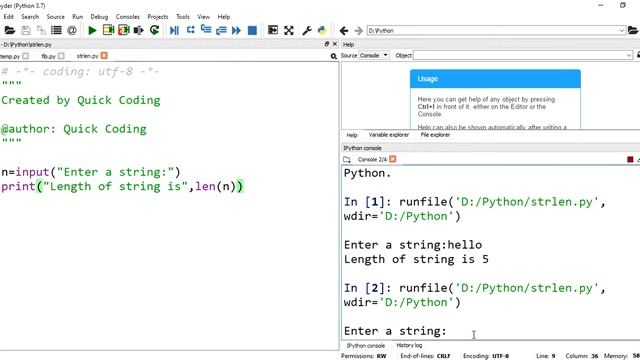Select the Help tab below help pane
This screenshot has height=360, width=640.
point(352,135)
